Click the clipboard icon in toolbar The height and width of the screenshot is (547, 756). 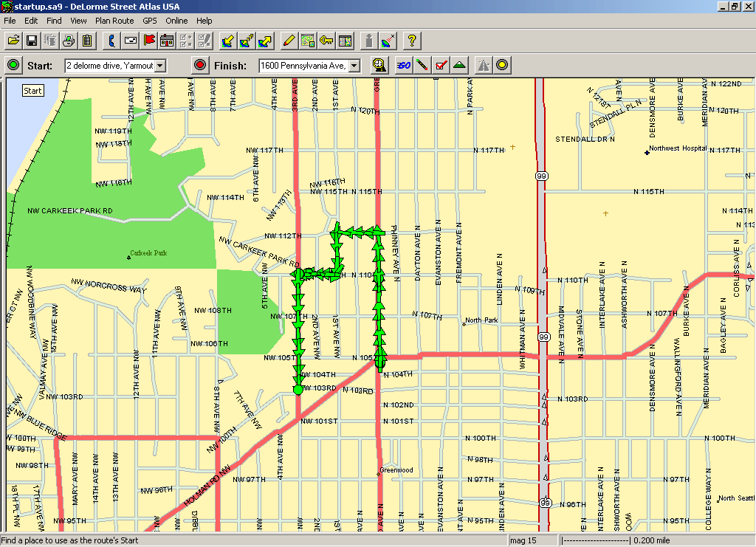pyautogui.click(x=87, y=41)
